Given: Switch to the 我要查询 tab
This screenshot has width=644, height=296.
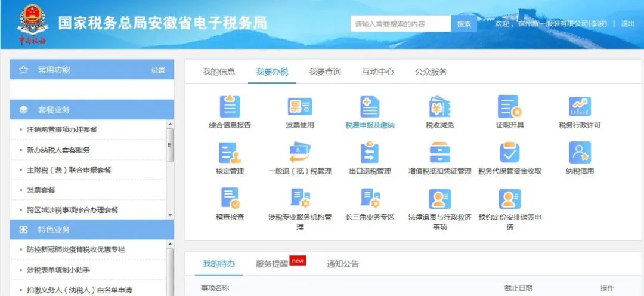Looking at the screenshot, I should [x=325, y=72].
